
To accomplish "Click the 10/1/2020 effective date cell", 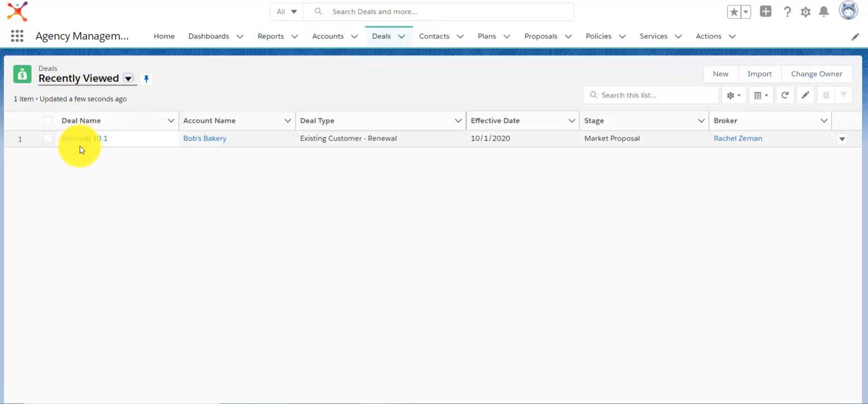I will [490, 138].
